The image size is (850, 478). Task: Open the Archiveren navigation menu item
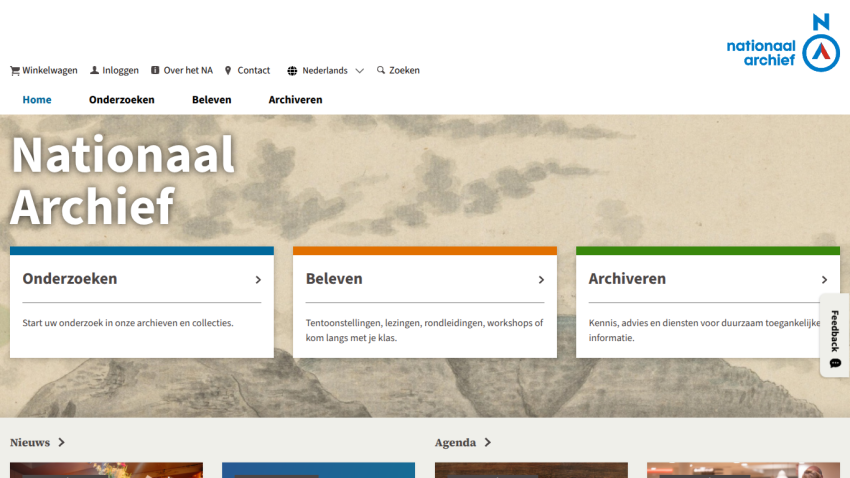click(295, 100)
